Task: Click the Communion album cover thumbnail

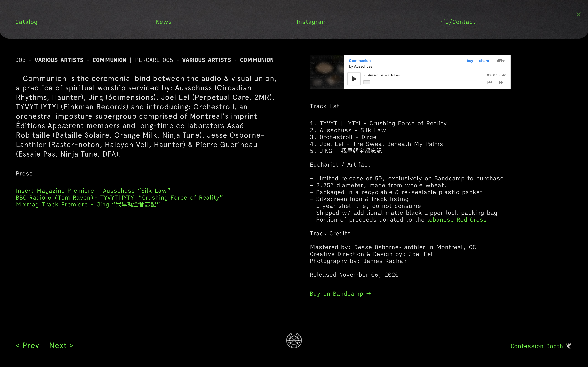Action: tap(327, 72)
